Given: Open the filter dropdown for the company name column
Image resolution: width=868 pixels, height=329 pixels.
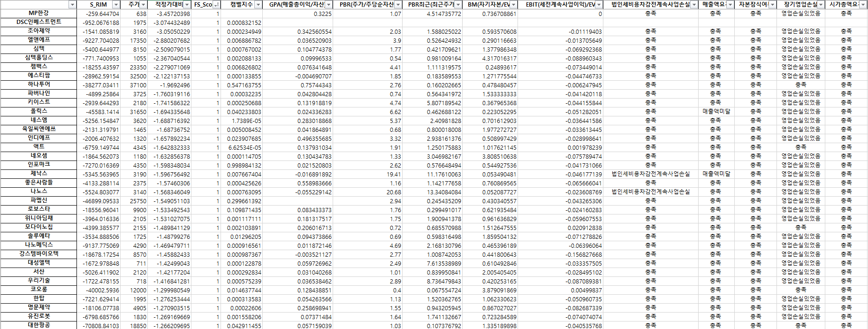Looking at the screenshot, I should pyautogui.click(x=72, y=5).
